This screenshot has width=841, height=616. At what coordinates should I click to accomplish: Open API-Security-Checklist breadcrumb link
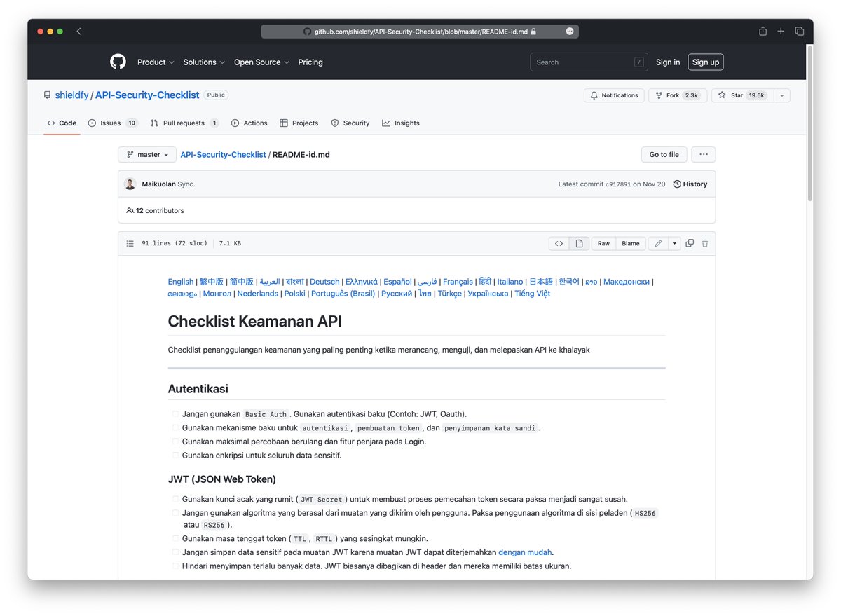point(224,155)
